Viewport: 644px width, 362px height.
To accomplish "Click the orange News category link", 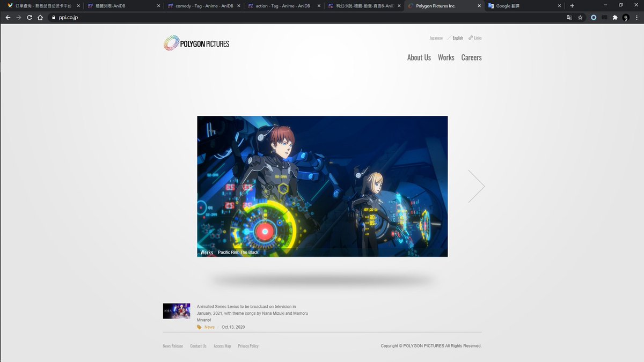I will (x=209, y=327).
